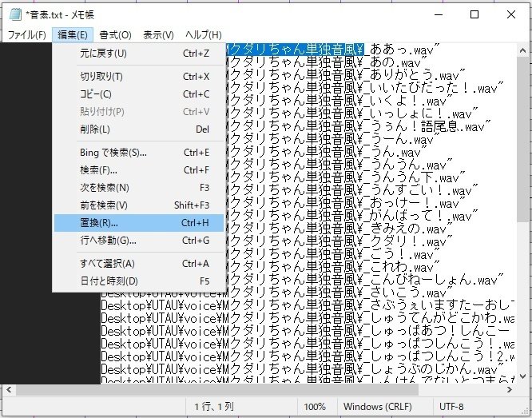Select 行へ移動(G)... entry
Screen dimensions: 532x418
pyautogui.click(x=139, y=241)
